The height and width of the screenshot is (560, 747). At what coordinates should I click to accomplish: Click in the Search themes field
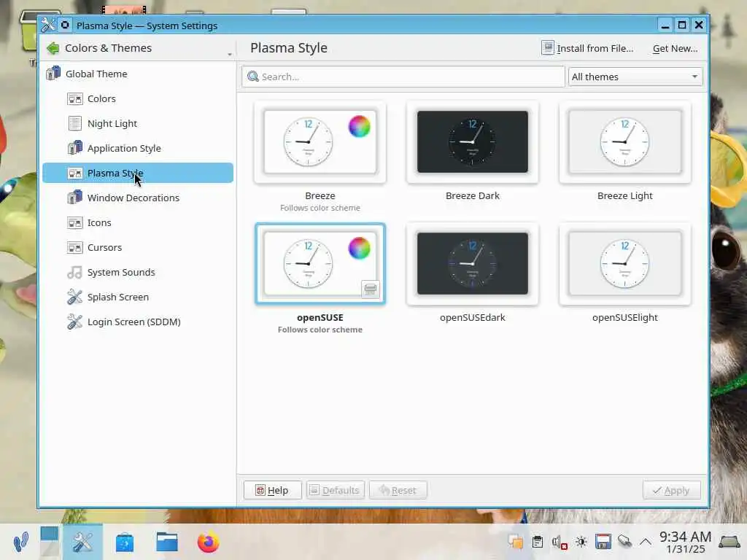tap(403, 77)
